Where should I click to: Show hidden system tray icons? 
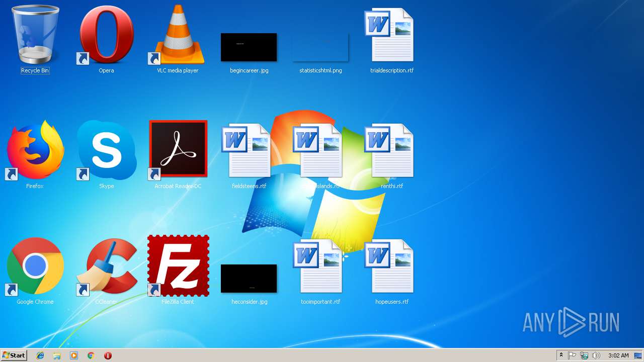point(561,355)
